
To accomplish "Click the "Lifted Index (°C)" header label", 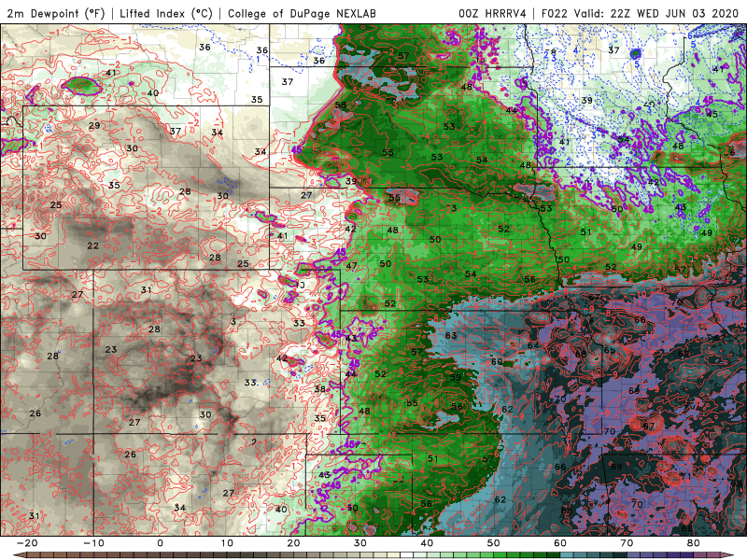I will [166, 13].
